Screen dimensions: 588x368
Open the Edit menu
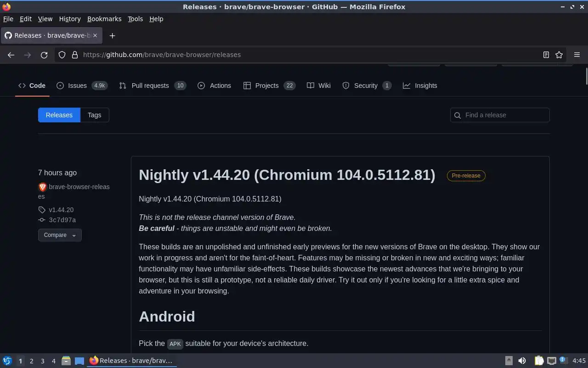[x=26, y=19]
